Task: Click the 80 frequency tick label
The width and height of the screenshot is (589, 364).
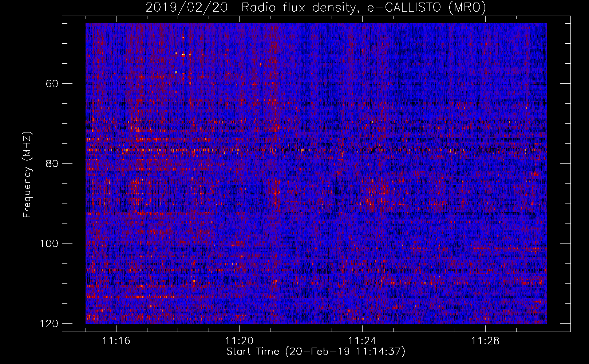Action: click(x=52, y=163)
